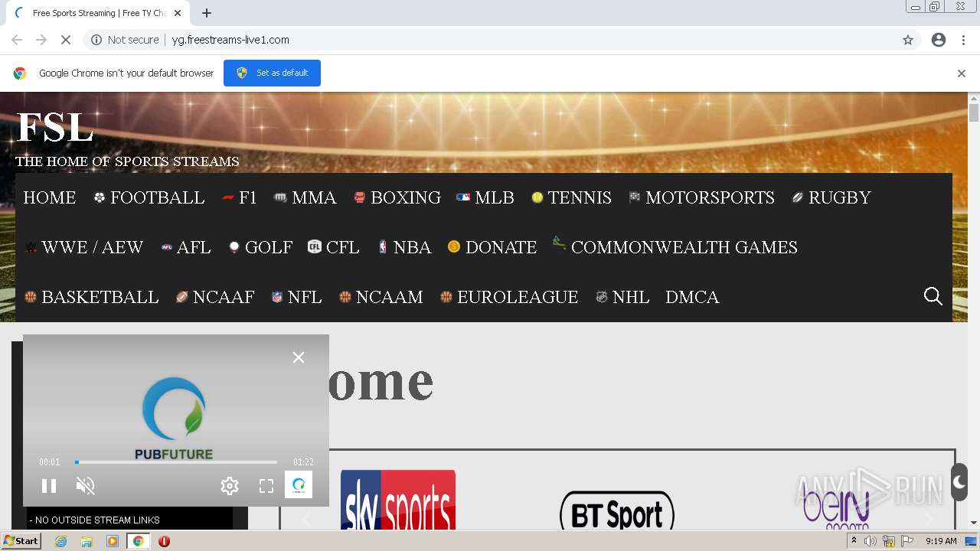Click the FSL site logo title
The width and height of the screenshot is (980, 551).
click(x=55, y=127)
